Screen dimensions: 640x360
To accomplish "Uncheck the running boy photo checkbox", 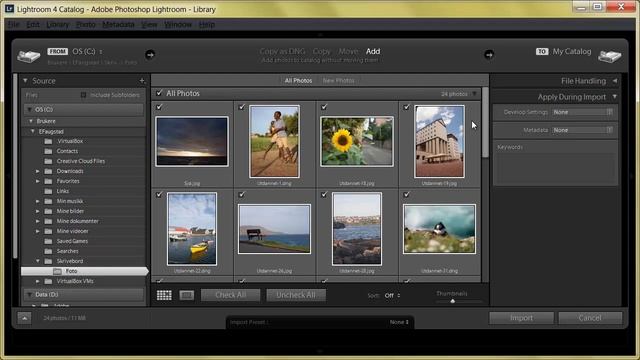I will tap(242, 107).
